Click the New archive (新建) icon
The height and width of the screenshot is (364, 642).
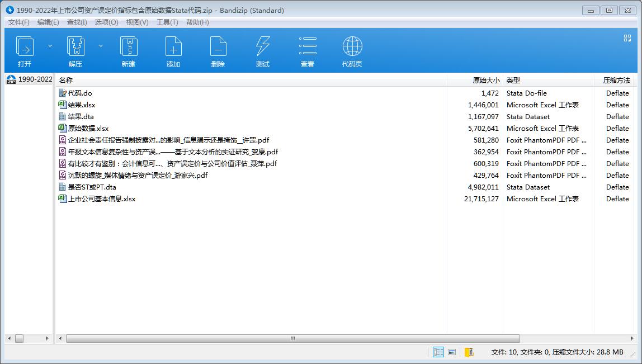pyautogui.click(x=129, y=46)
